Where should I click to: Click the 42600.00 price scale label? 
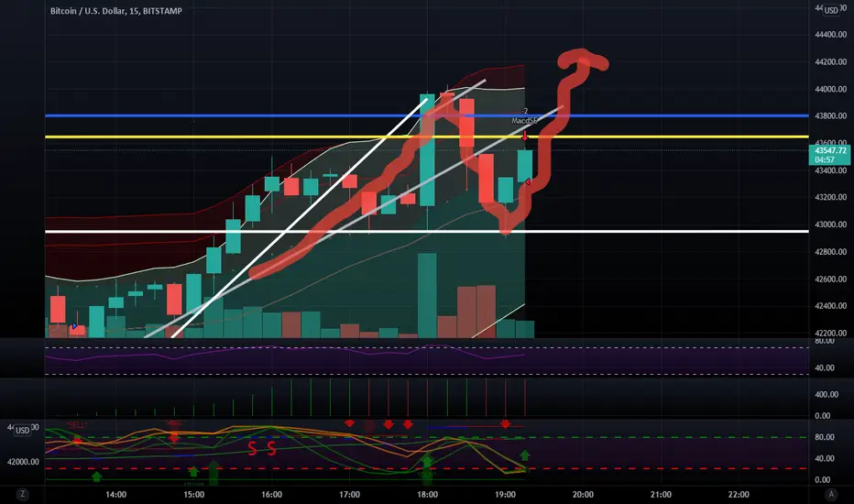[830, 279]
